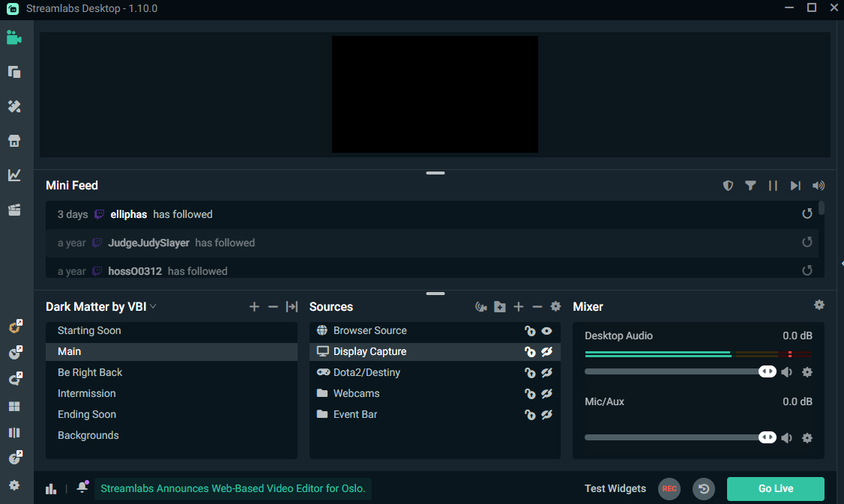
Task: Add a widget source icon in Sources
Action: tap(481, 306)
